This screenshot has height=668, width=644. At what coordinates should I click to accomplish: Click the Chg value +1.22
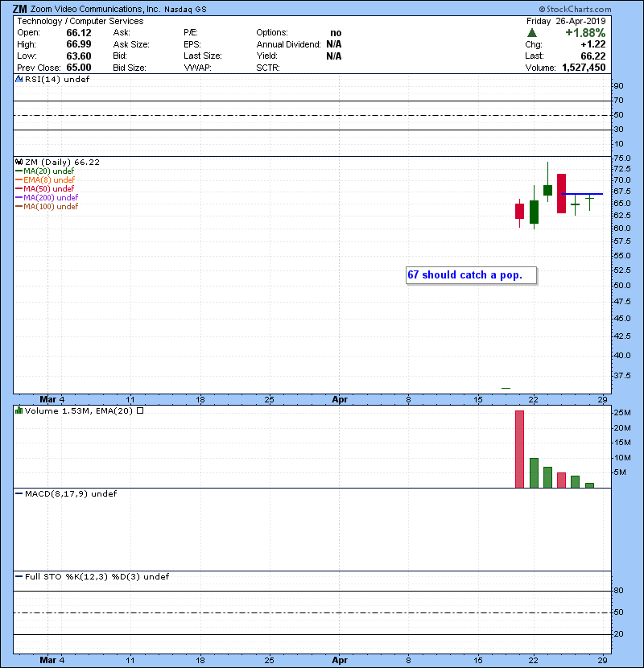[593, 44]
